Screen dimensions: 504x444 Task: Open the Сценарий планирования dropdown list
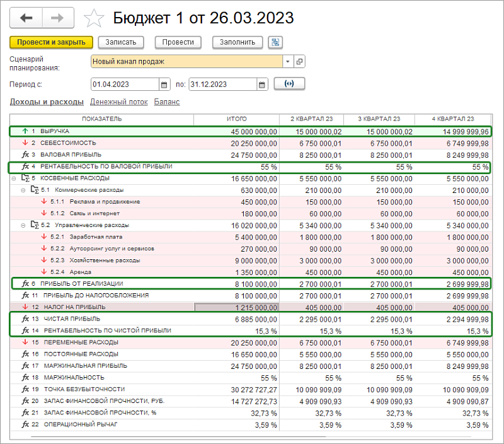pyautogui.click(x=287, y=62)
